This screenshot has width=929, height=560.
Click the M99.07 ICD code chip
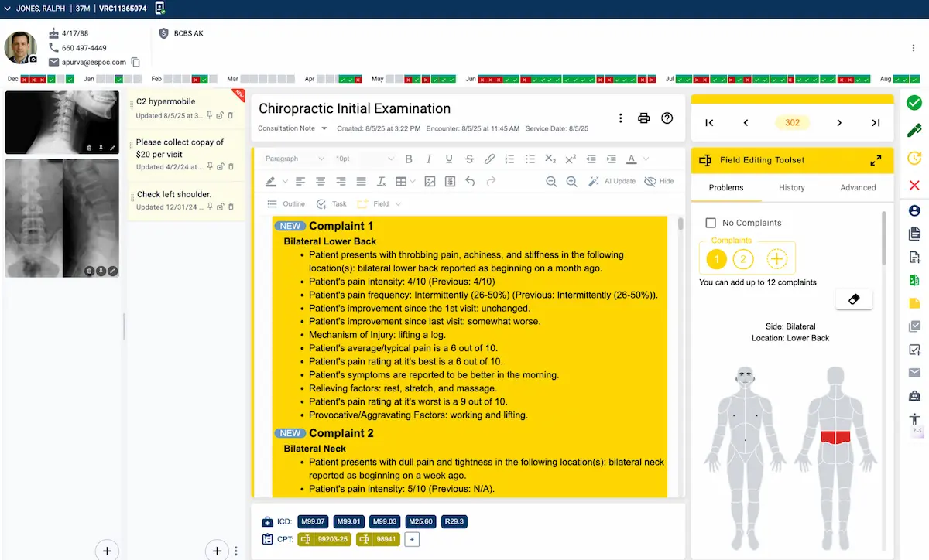tap(313, 521)
